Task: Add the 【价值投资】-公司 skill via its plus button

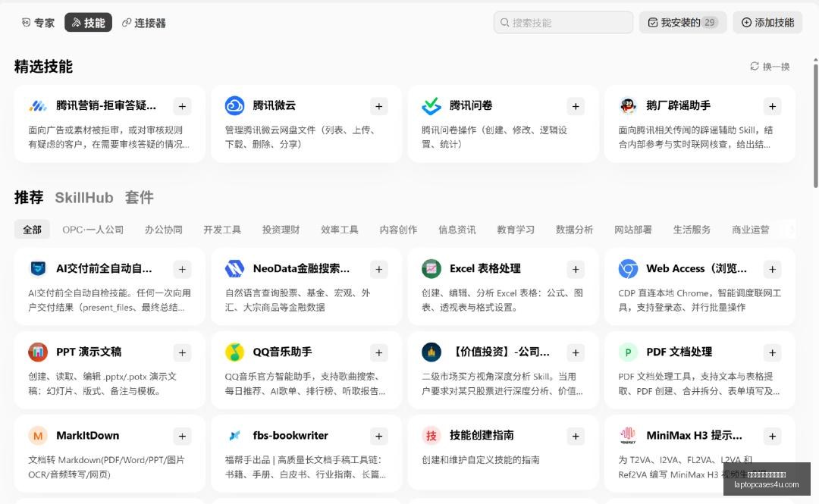Action: pos(576,353)
